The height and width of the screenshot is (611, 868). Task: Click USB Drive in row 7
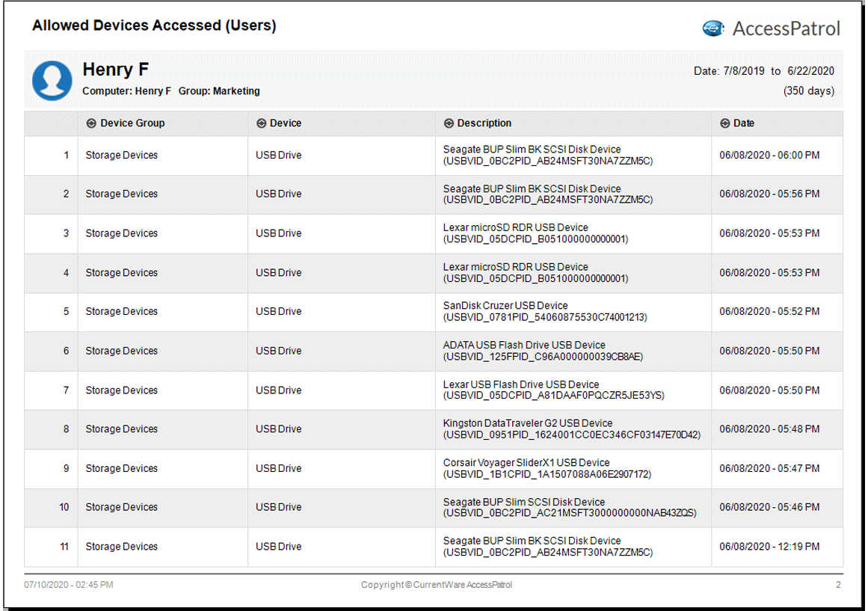(278, 390)
